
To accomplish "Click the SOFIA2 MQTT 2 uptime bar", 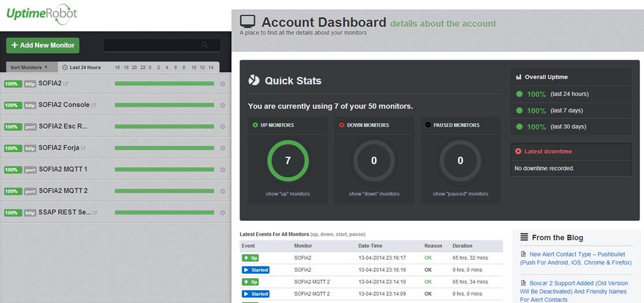I will point(164,191).
